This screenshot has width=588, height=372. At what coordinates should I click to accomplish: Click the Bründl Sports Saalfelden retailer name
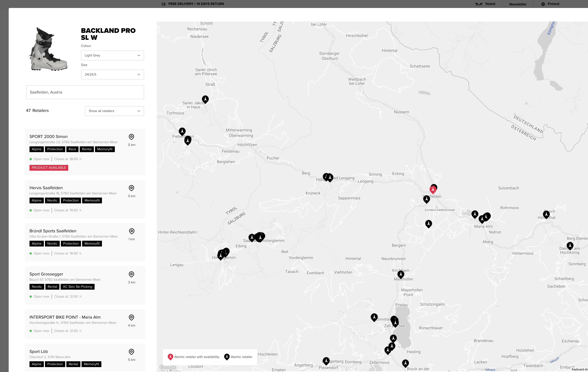(53, 231)
